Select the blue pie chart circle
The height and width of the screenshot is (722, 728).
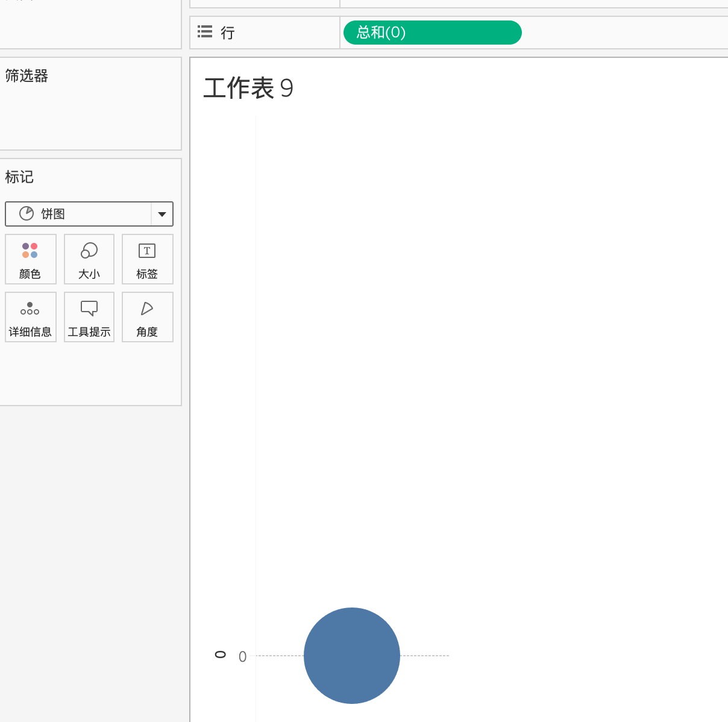pyautogui.click(x=351, y=656)
